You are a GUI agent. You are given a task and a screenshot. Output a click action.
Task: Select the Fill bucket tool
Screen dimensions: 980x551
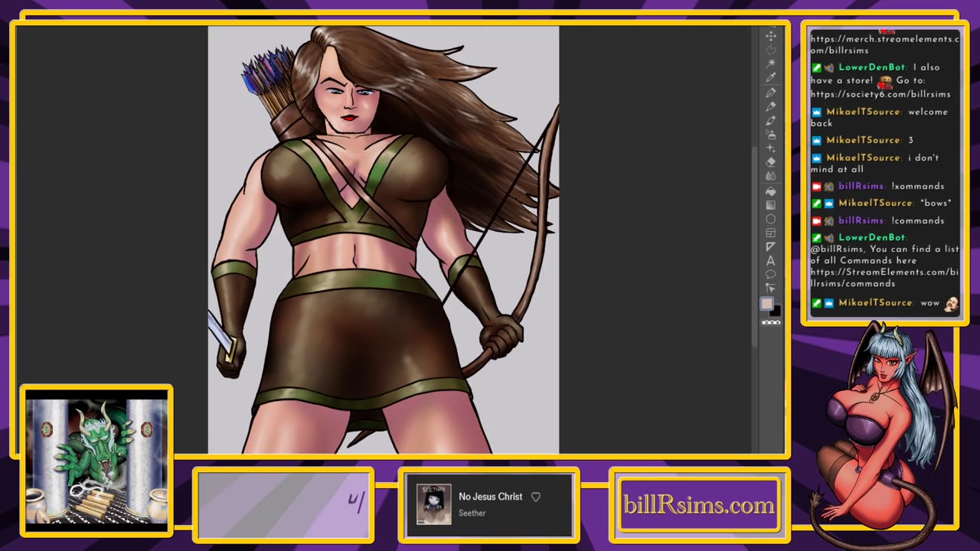pos(771,191)
